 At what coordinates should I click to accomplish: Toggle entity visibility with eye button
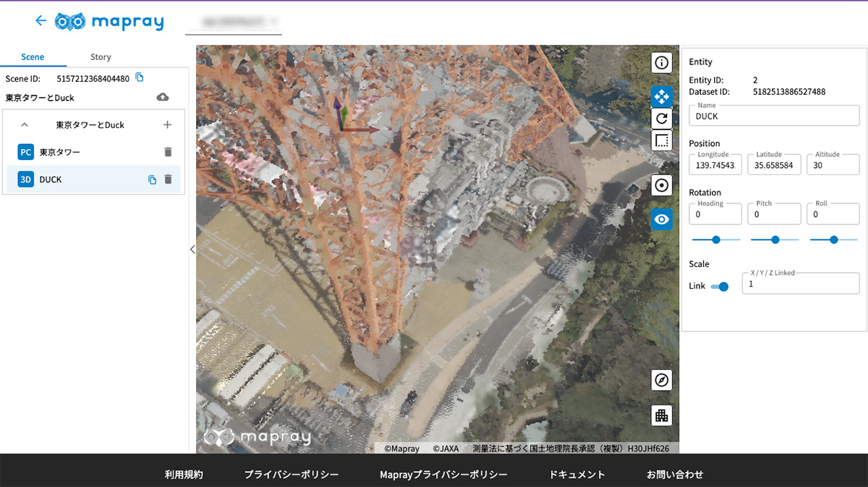pyautogui.click(x=661, y=219)
